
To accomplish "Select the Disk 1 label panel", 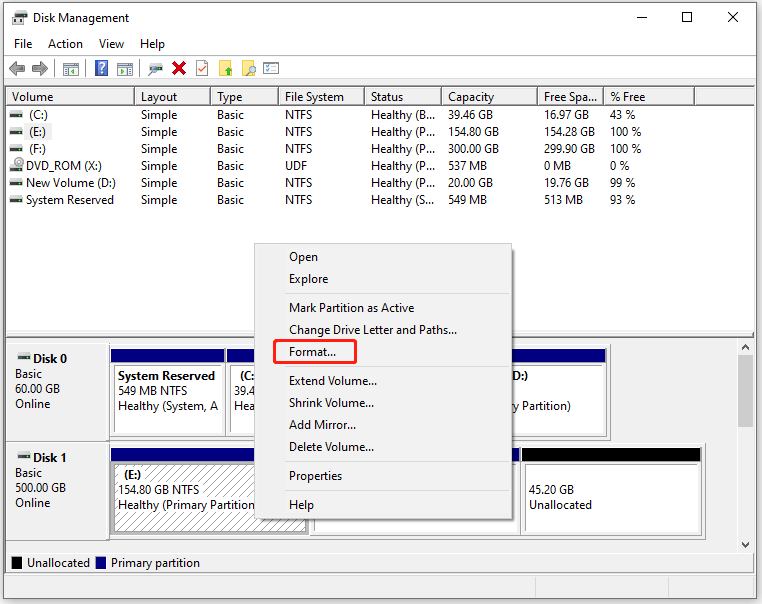I will coord(57,491).
